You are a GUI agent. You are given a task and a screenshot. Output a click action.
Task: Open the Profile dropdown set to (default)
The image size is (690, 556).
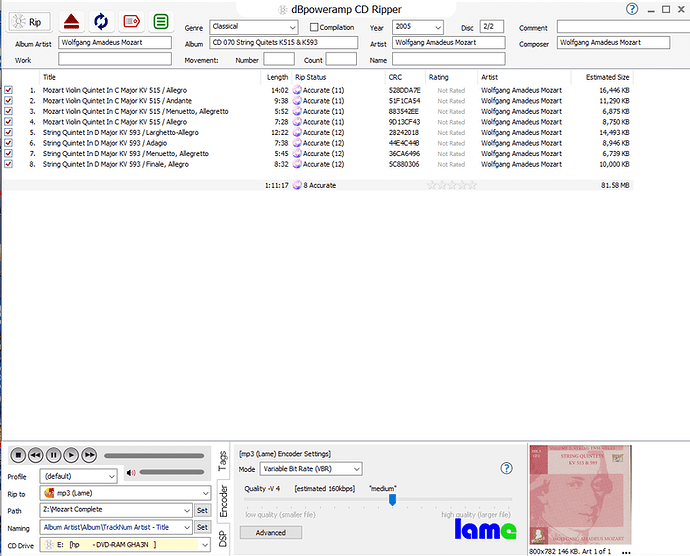(78, 476)
